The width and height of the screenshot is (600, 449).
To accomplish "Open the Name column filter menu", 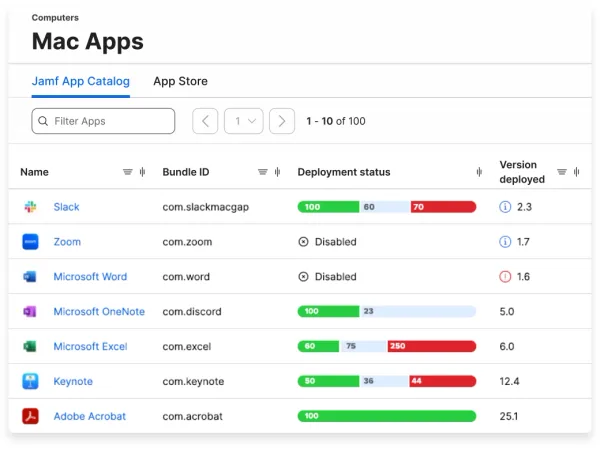I will (x=127, y=172).
